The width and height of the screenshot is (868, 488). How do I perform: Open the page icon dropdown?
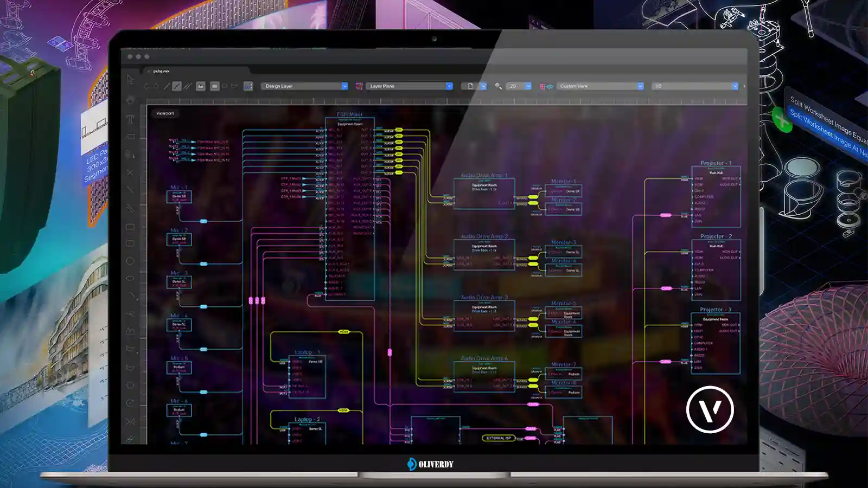coord(474,86)
